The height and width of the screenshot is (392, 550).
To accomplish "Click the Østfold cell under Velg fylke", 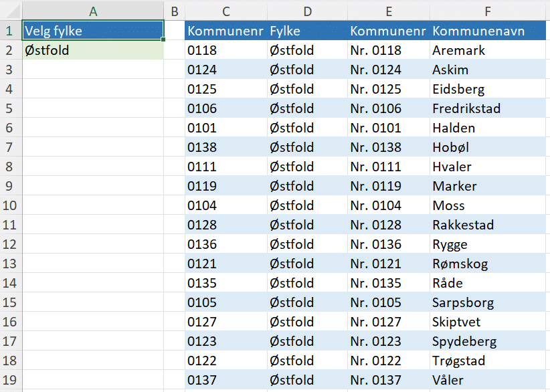I will [x=93, y=50].
